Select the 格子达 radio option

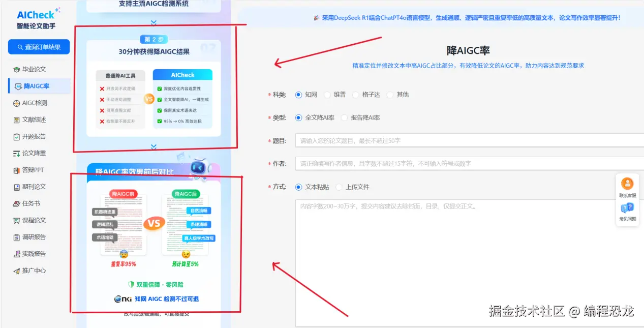(355, 95)
